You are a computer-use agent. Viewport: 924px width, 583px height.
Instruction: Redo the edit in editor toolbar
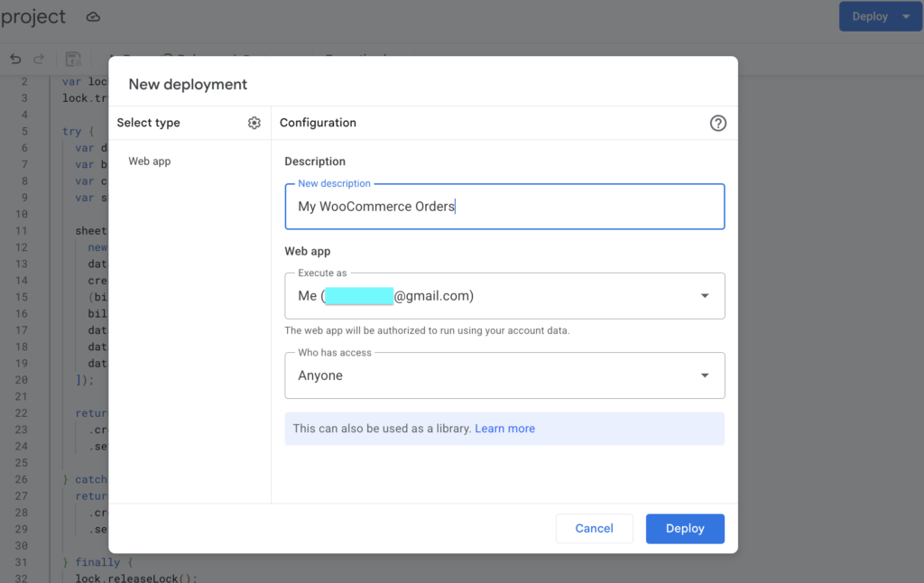[x=39, y=59]
